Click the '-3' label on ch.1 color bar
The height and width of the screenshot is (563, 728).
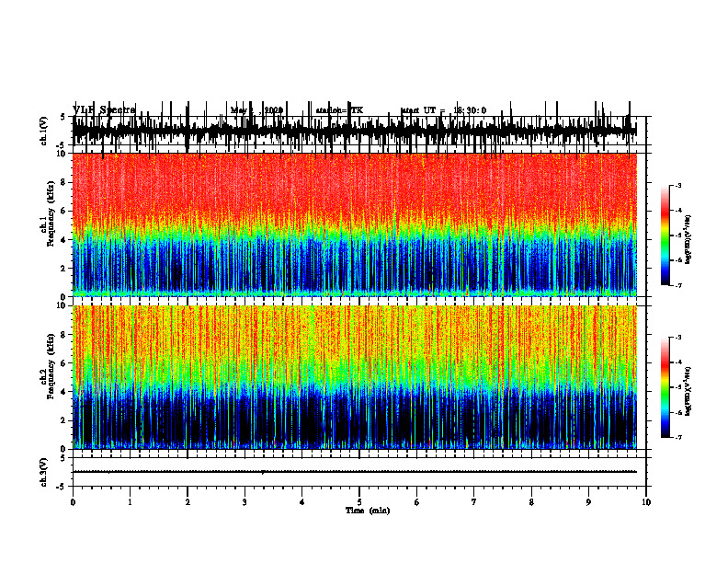coord(677,186)
